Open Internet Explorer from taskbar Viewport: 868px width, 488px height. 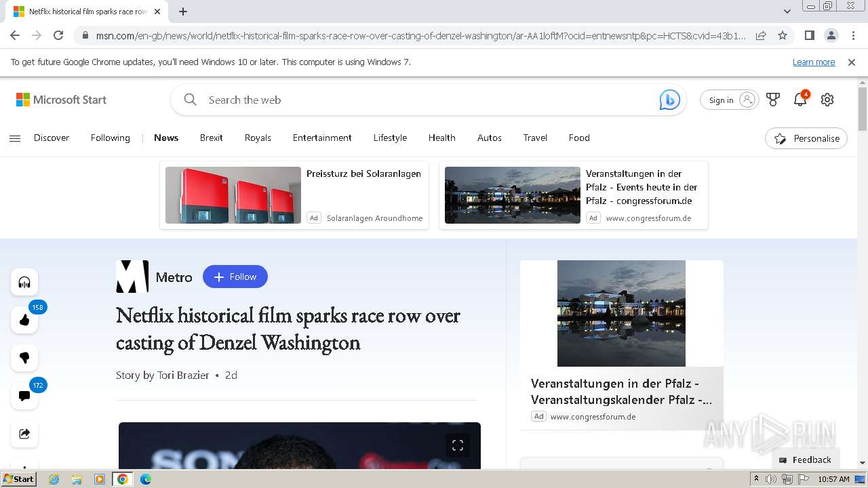point(54,479)
